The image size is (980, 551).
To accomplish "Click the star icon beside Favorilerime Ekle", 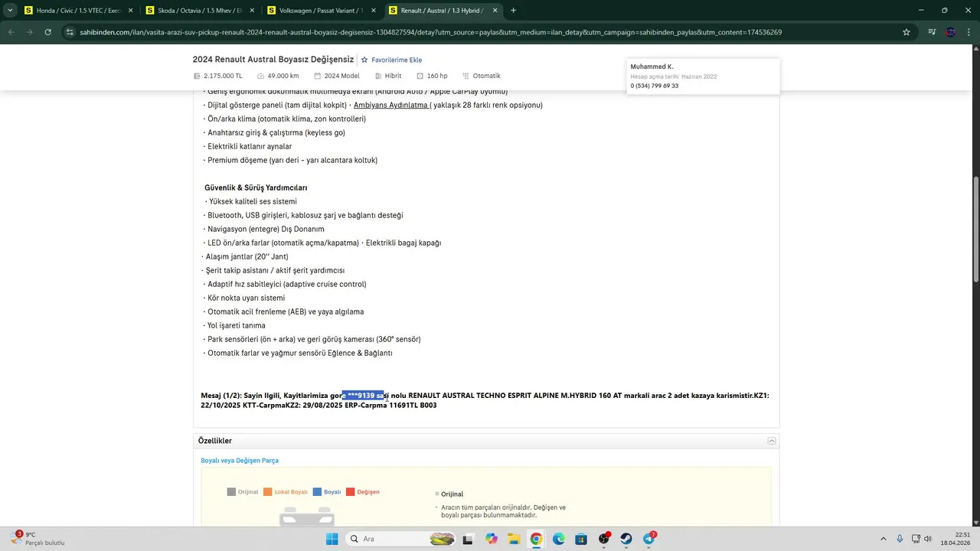I will click(364, 60).
